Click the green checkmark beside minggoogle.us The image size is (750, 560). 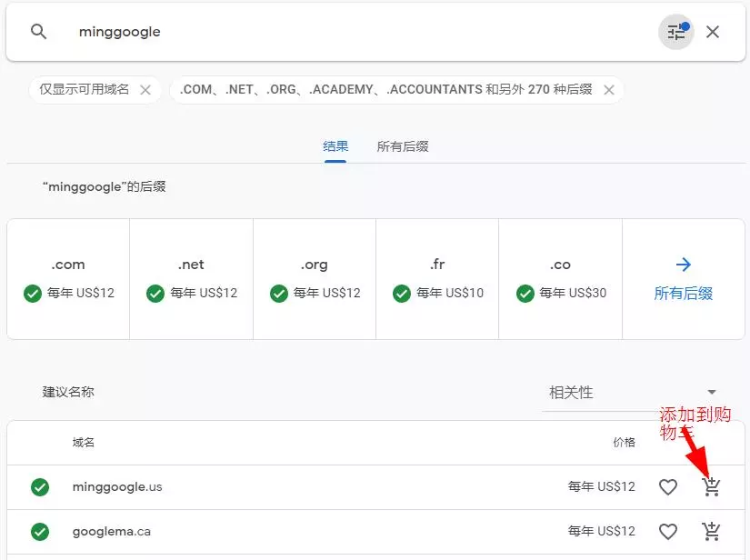40,487
